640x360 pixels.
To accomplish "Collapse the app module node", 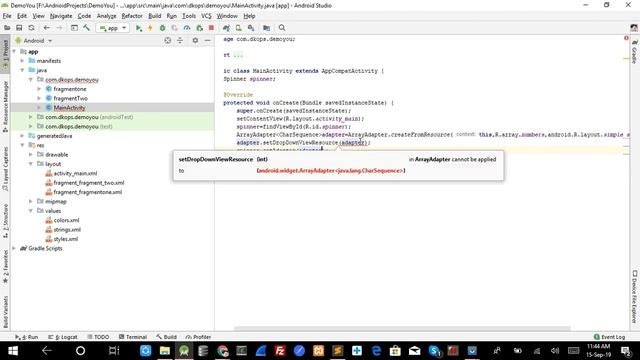I will (15, 52).
